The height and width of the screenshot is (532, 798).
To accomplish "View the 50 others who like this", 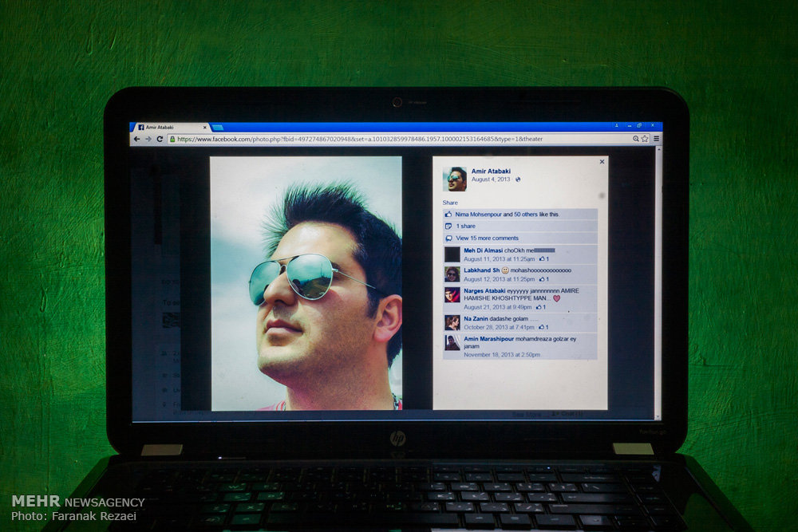I will pyautogui.click(x=526, y=215).
